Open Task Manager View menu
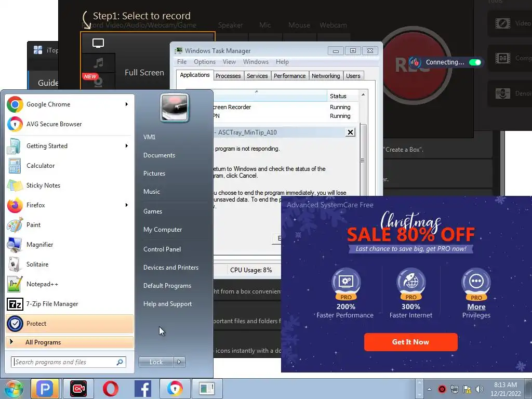This screenshot has height=399, width=532. pyautogui.click(x=229, y=62)
